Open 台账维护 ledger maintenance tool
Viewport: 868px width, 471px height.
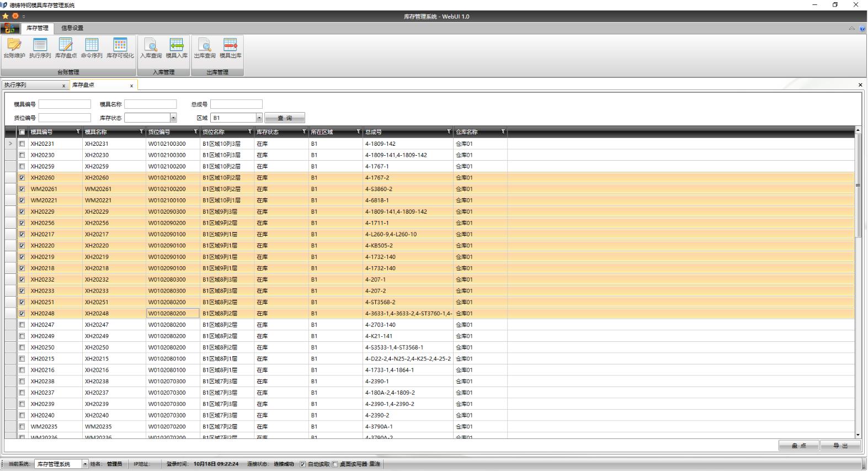[x=14, y=48]
